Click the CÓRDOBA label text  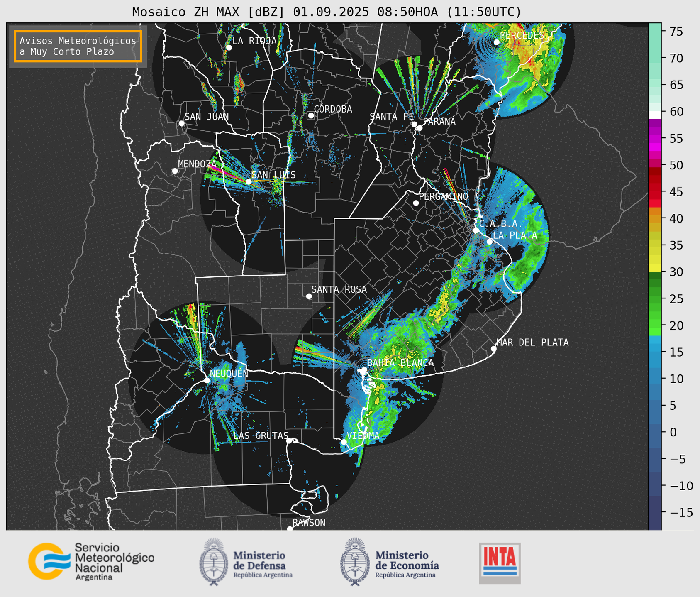(x=333, y=109)
